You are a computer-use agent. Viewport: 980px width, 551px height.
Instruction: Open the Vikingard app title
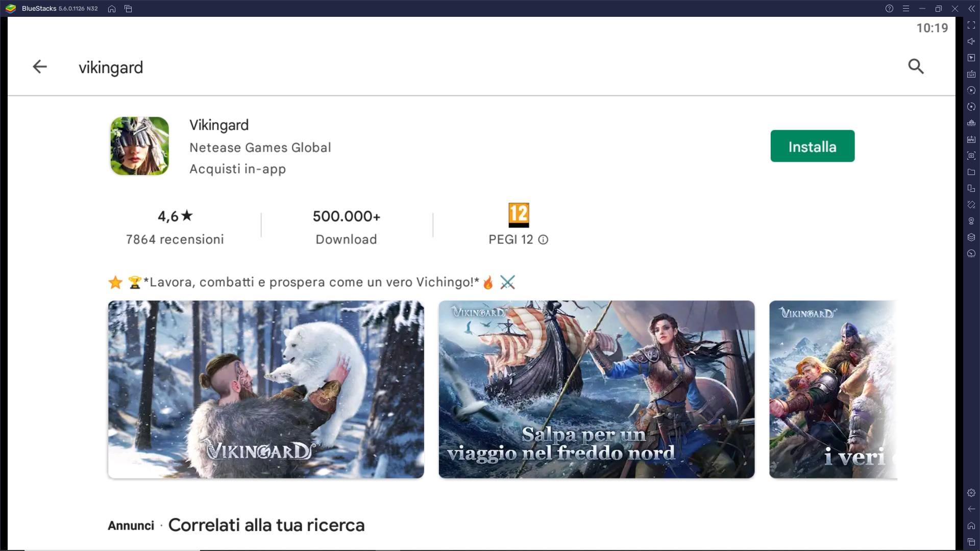[219, 125]
